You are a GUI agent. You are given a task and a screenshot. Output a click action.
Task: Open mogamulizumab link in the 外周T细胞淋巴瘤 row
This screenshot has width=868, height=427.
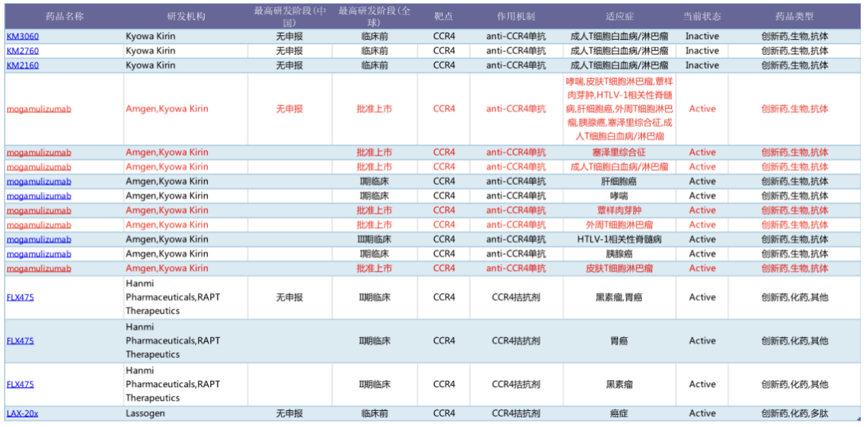(x=39, y=225)
